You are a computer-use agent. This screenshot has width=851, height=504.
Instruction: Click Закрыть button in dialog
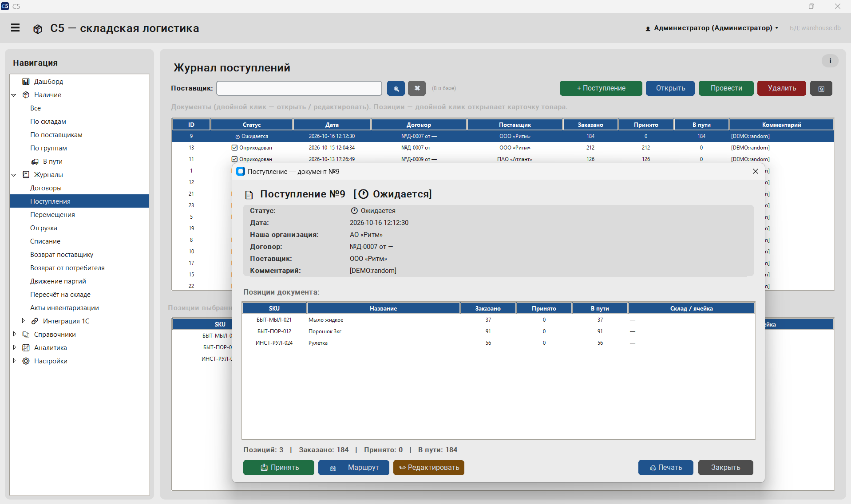[x=725, y=468]
